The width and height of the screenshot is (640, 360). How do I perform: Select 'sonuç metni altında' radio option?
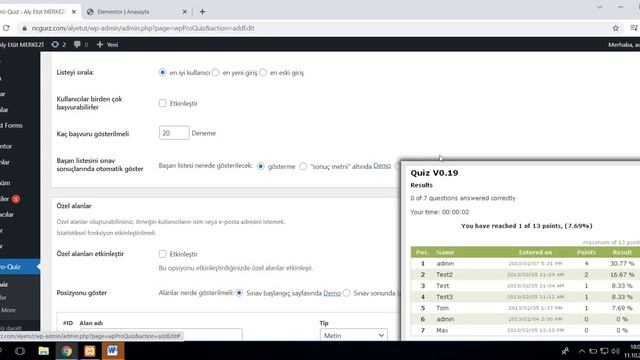303,166
